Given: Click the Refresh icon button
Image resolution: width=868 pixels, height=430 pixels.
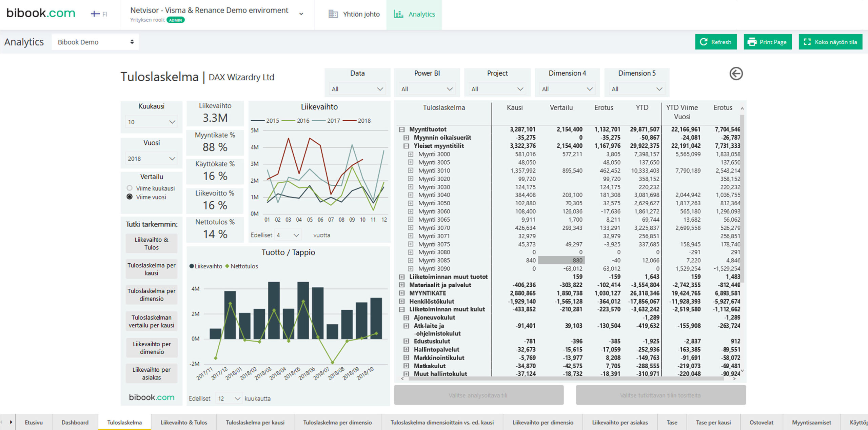Looking at the screenshot, I should click(x=704, y=42).
